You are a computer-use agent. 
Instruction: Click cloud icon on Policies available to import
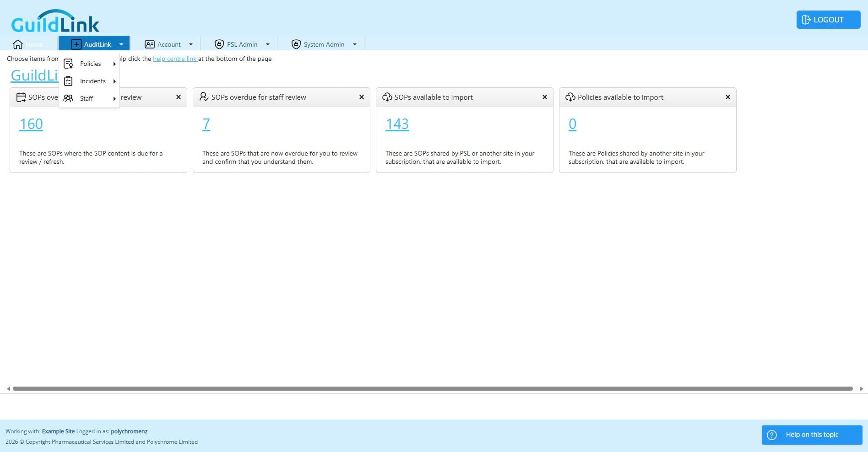tap(570, 97)
